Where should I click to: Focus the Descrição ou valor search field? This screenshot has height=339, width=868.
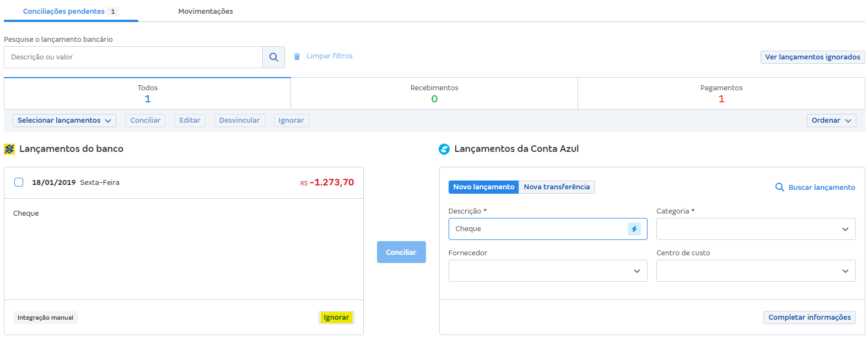tap(133, 57)
